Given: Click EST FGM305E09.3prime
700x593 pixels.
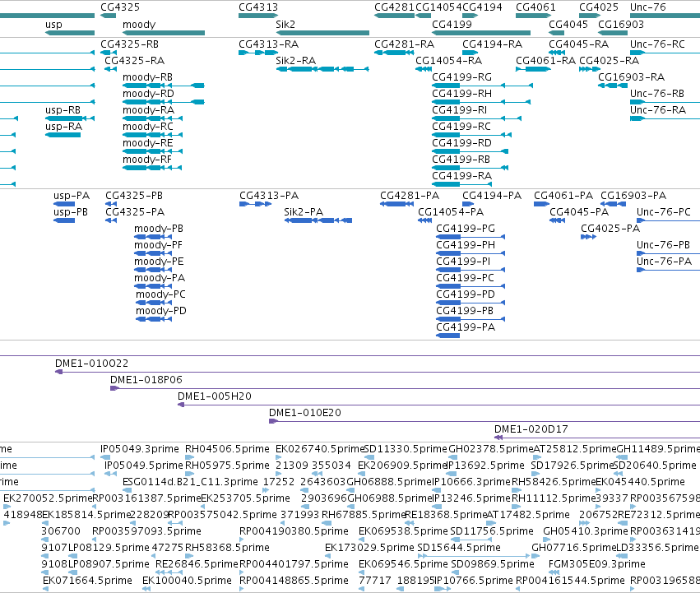Looking at the screenshot, I should (597, 564).
